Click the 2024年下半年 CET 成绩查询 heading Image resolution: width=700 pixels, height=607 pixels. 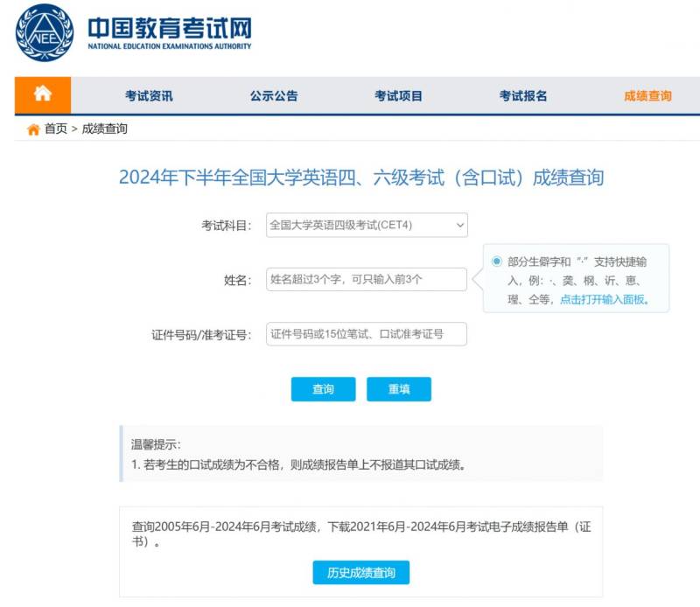click(x=361, y=178)
